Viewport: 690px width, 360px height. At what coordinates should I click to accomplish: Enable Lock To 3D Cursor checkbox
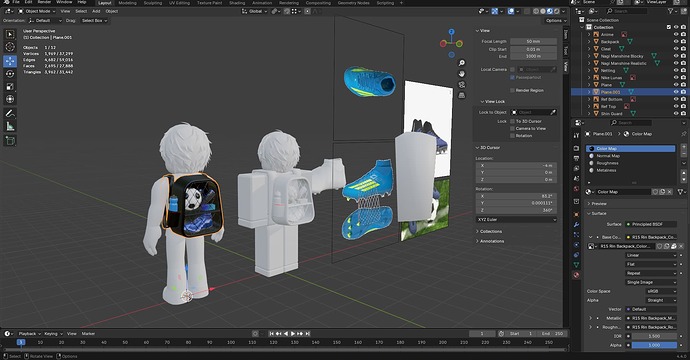(512, 121)
